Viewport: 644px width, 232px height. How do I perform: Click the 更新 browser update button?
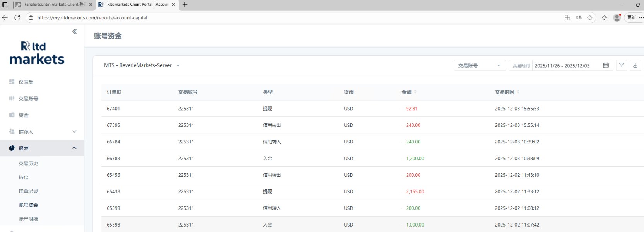tap(631, 17)
